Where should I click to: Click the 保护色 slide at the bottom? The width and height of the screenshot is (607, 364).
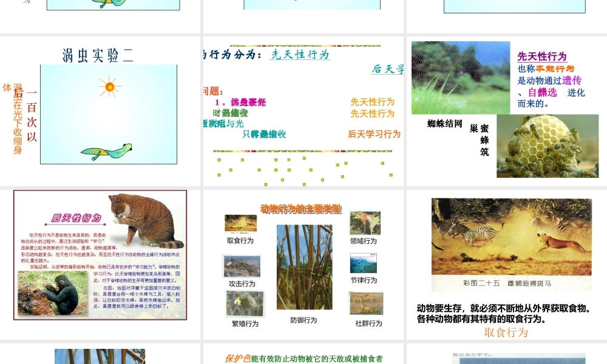pos(303,354)
